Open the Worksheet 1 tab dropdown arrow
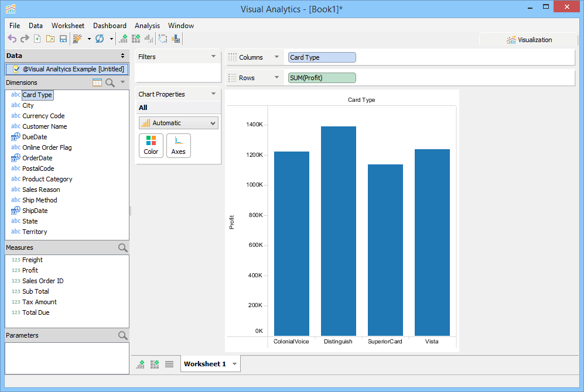Image resolution: width=584 pixels, height=392 pixels. point(235,364)
